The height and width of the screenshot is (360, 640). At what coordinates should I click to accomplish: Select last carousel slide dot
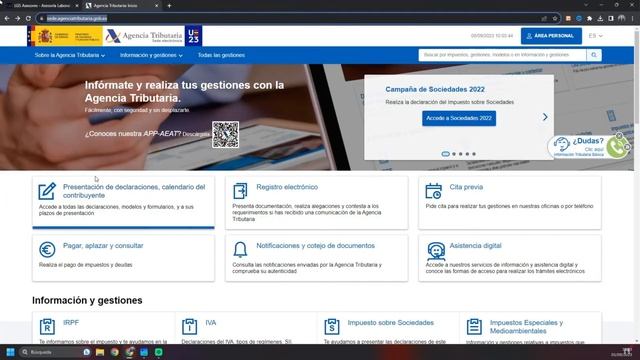tap(474, 154)
